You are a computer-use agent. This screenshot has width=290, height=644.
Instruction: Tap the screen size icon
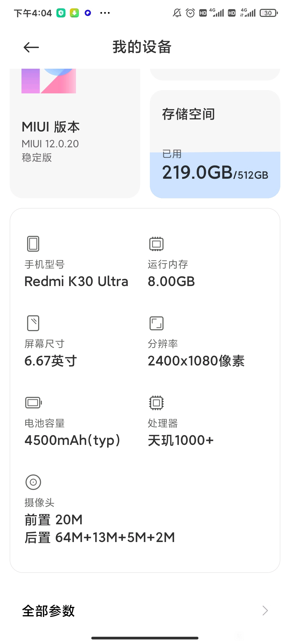pos(33,323)
